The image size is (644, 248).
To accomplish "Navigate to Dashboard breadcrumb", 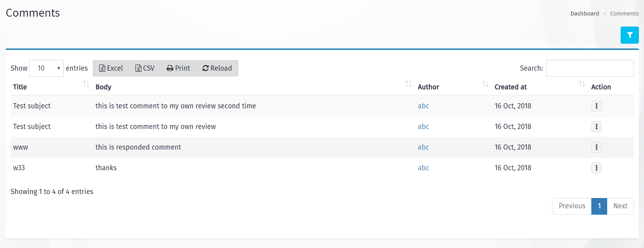I will pos(585,13).
